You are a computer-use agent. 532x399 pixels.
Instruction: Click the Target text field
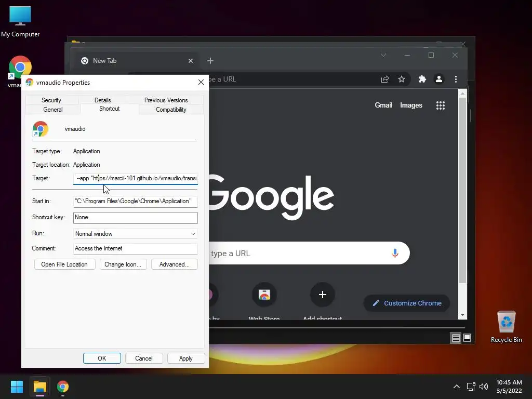click(x=136, y=179)
